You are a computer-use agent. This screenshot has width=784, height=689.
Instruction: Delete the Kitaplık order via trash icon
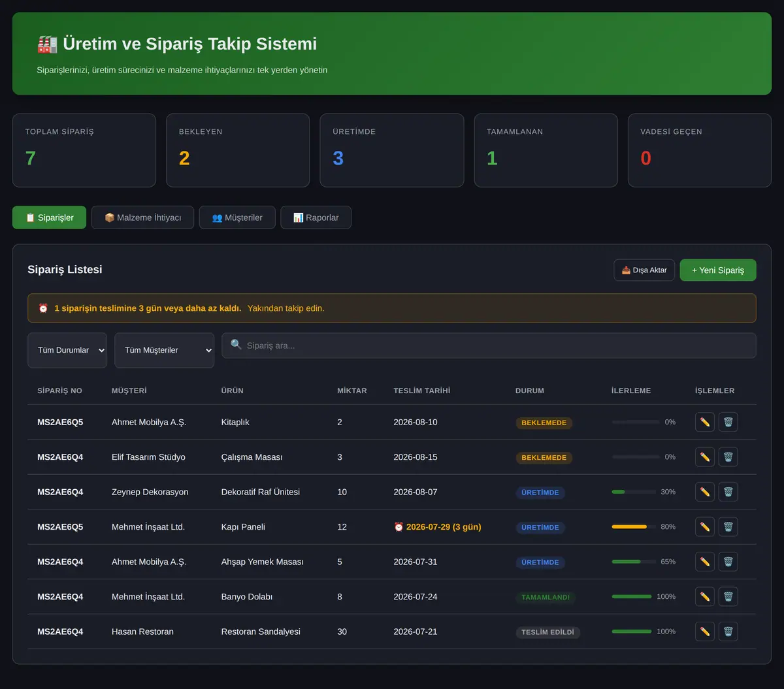point(728,422)
